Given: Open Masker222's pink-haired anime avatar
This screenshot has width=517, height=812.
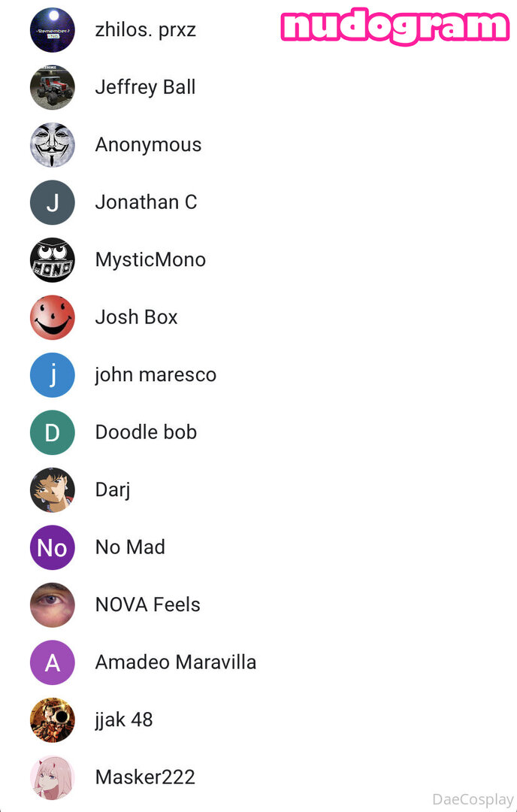Looking at the screenshot, I should tap(53, 777).
